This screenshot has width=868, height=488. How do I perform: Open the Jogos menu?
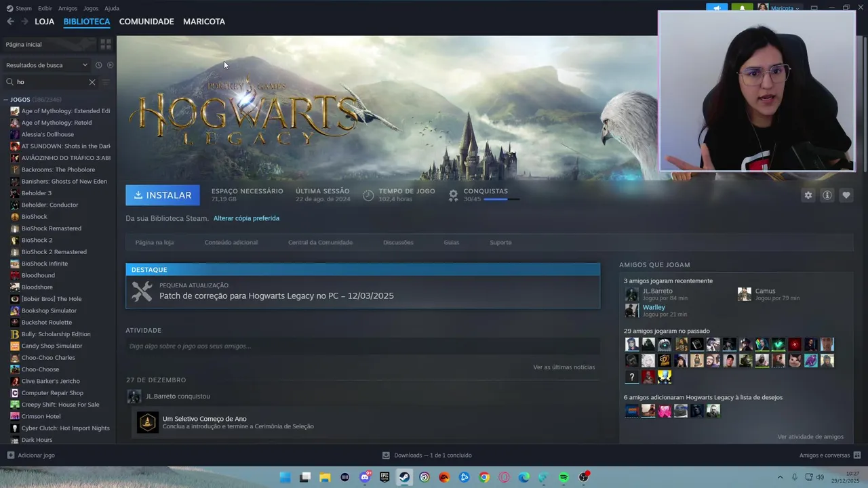pos(91,8)
